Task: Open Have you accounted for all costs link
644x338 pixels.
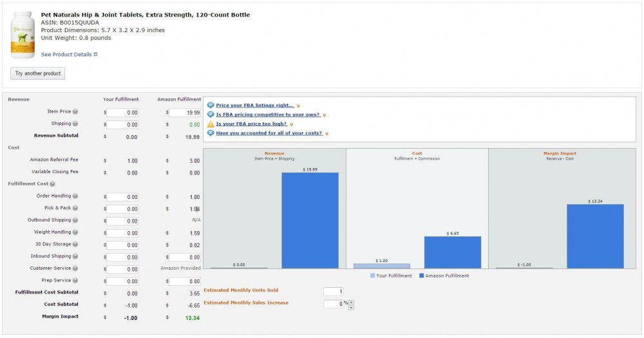Action: click(x=269, y=133)
